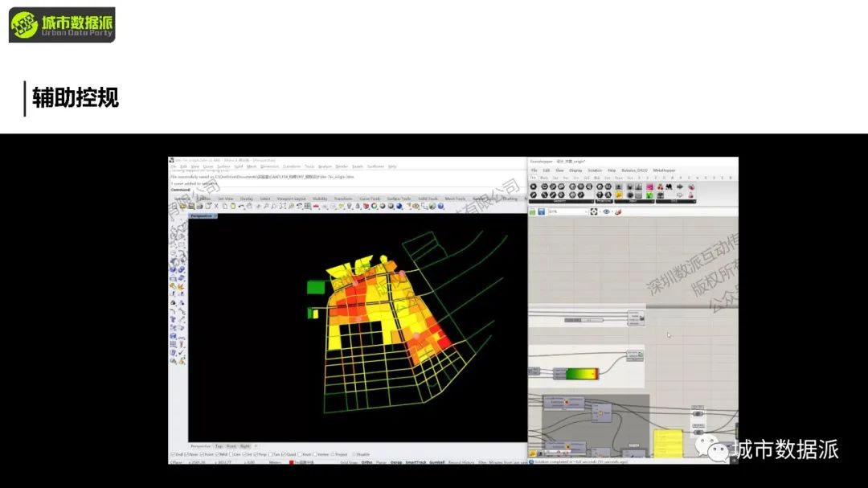The height and width of the screenshot is (488, 868).
Task: Switch to the Viewport Layout toolbar tab
Action: [291, 199]
